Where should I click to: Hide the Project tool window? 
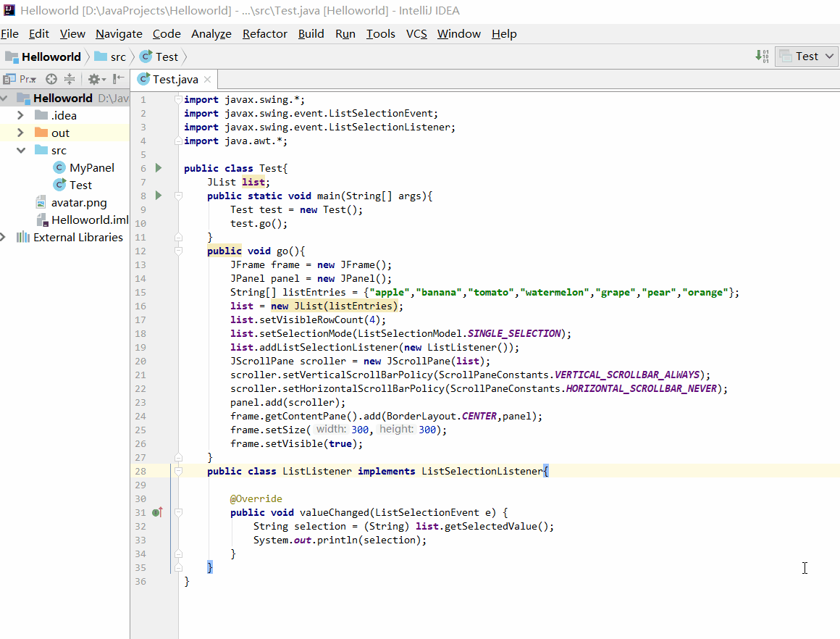click(x=118, y=79)
